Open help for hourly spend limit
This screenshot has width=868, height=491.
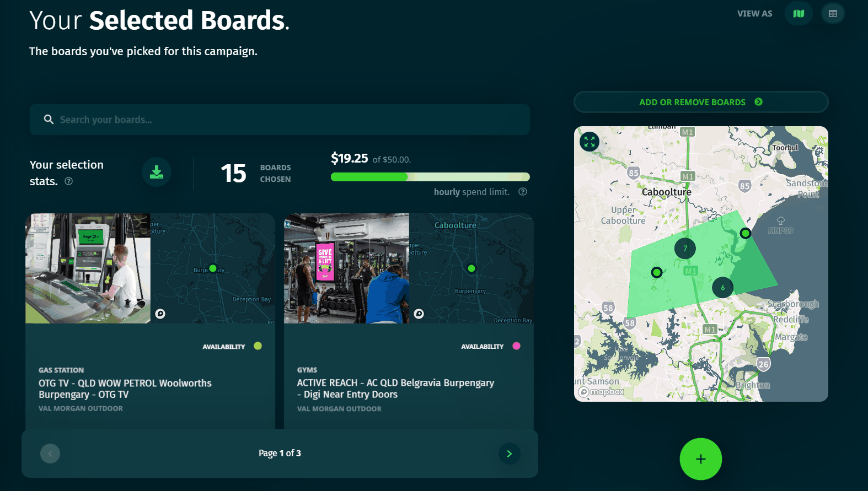(x=523, y=192)
